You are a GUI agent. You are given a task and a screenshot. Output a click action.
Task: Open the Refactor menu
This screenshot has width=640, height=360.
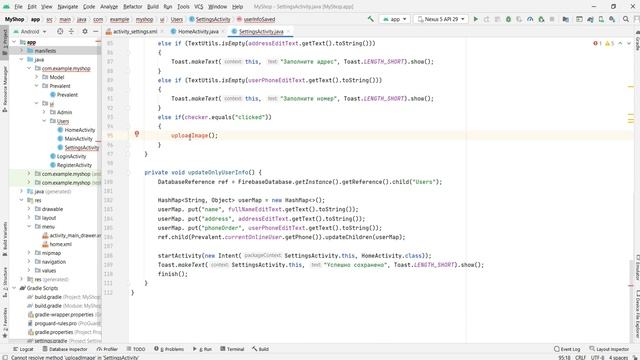pyautogui.click(x=132, y=7)
